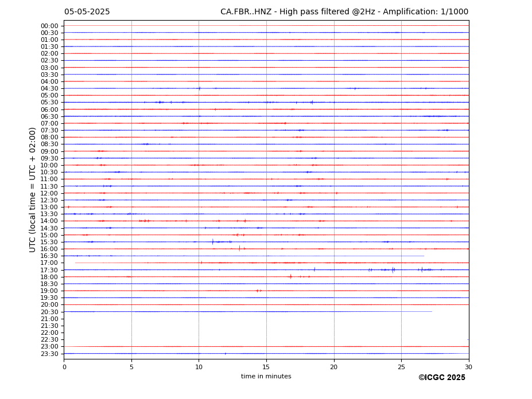Select the 09:30 row label
The width and height of the screenshot is (532, 399).
[x=49, y=158]
